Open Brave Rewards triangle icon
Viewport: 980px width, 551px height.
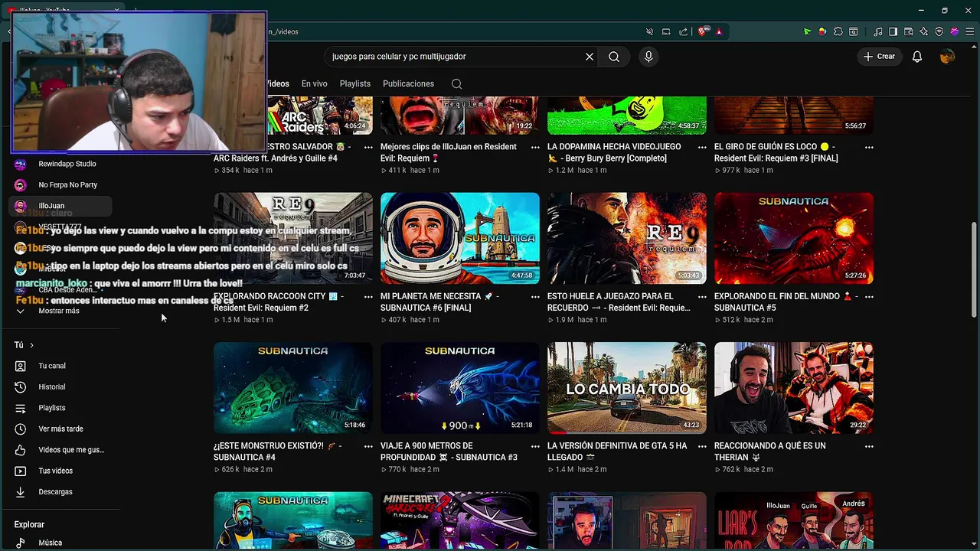(718, 31)
